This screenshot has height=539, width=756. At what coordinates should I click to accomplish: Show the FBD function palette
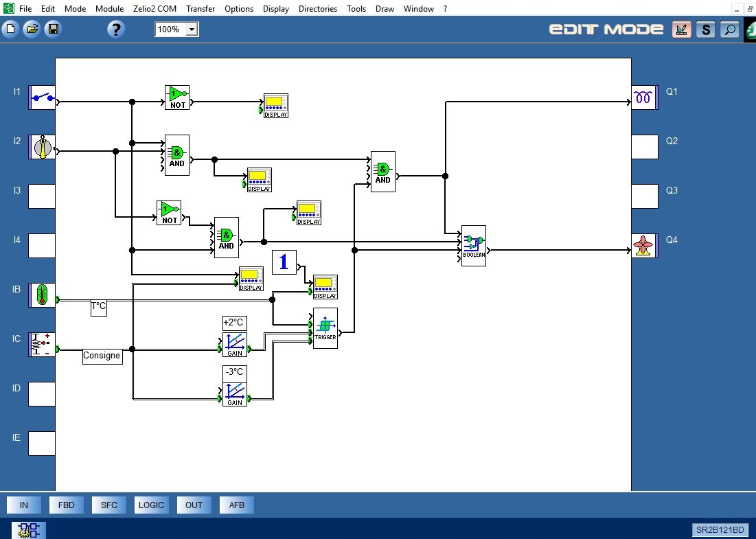point(67,505)
